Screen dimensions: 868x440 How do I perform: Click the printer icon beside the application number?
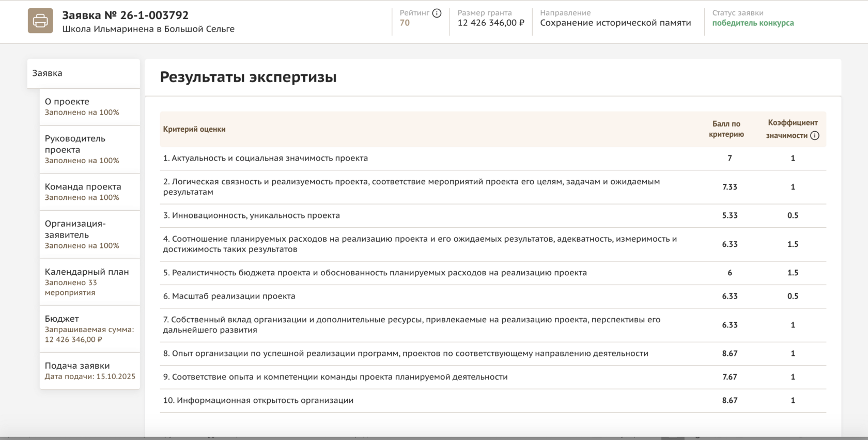pyautogui.click(x=40, y=21)
